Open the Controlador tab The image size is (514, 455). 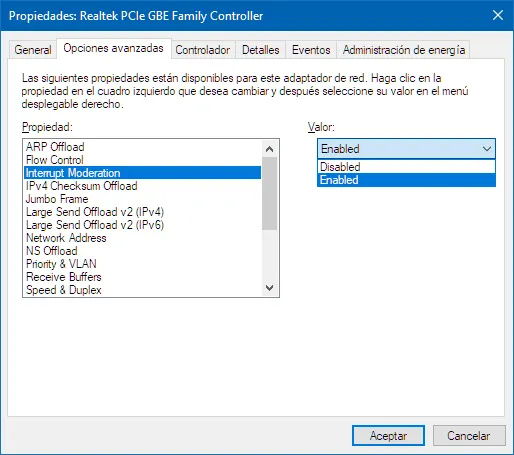click(x=203, y=50)
